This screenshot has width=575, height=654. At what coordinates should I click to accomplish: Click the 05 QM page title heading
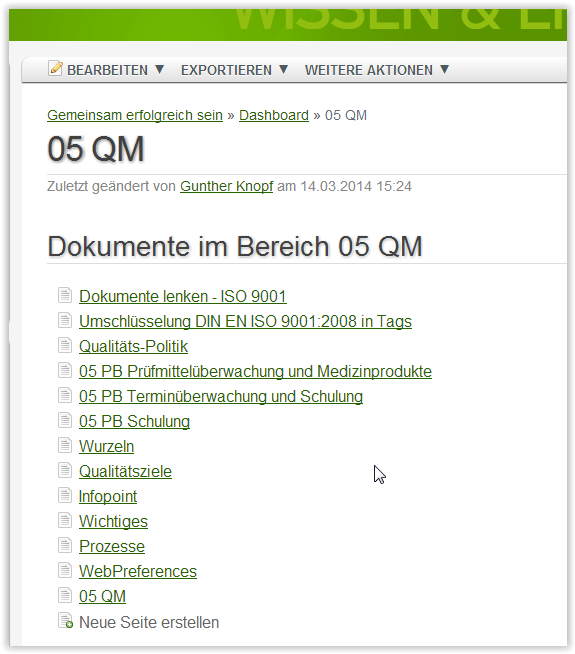(96, 149)
